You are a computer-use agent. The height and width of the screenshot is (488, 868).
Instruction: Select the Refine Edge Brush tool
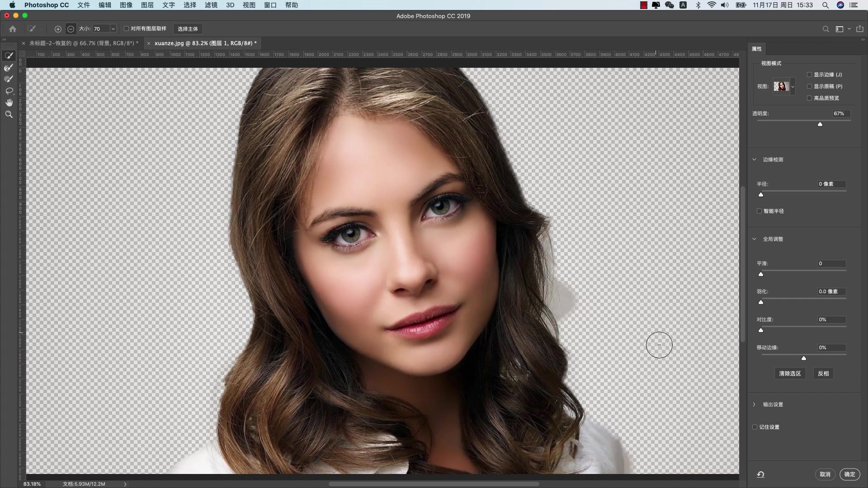(9, 67)
